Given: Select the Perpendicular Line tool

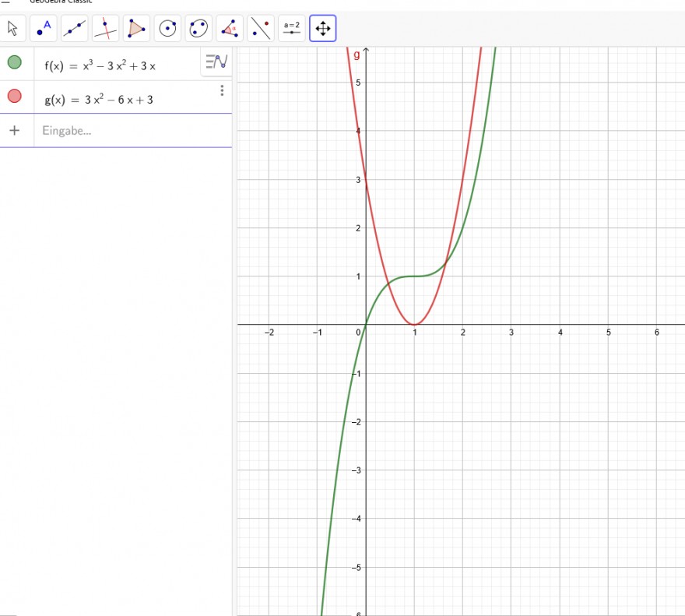Looking at the screenshot, I should click(106, 28).
